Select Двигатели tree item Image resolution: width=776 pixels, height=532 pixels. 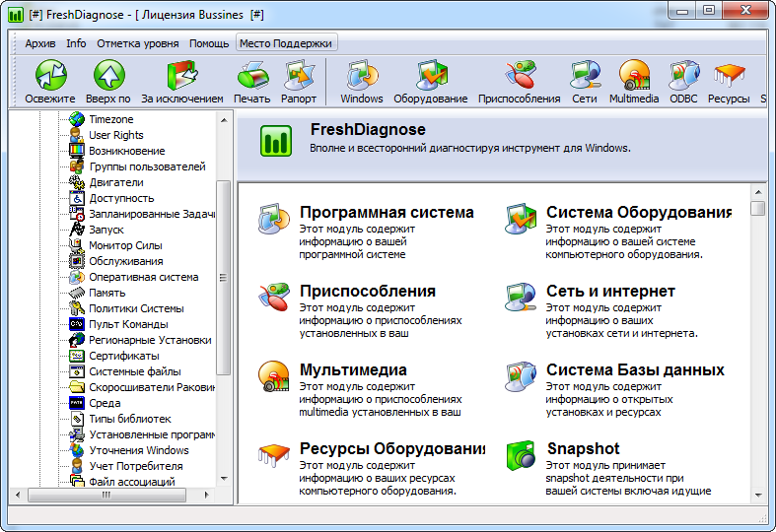click(x=115, y=182)
